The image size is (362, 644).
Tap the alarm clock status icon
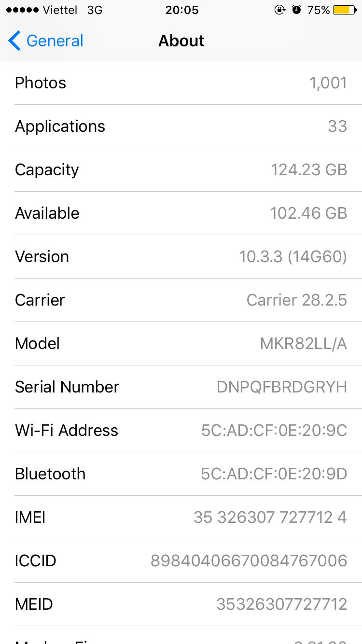point(296,10)
